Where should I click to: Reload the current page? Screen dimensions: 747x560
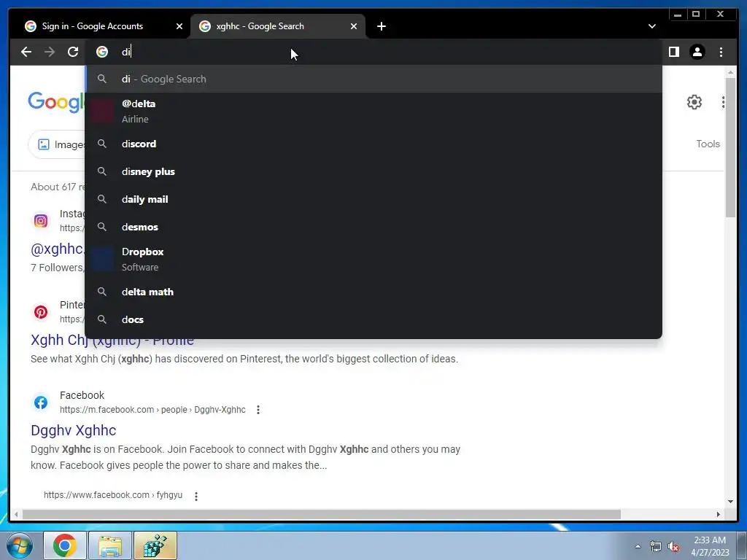pyautogui.click(x=73, y=52)
